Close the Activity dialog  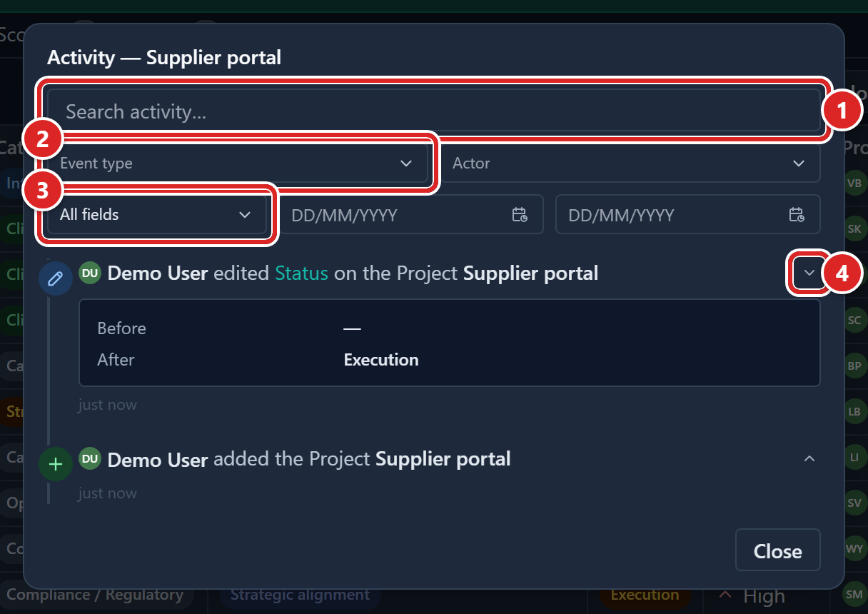pos(778,550)
